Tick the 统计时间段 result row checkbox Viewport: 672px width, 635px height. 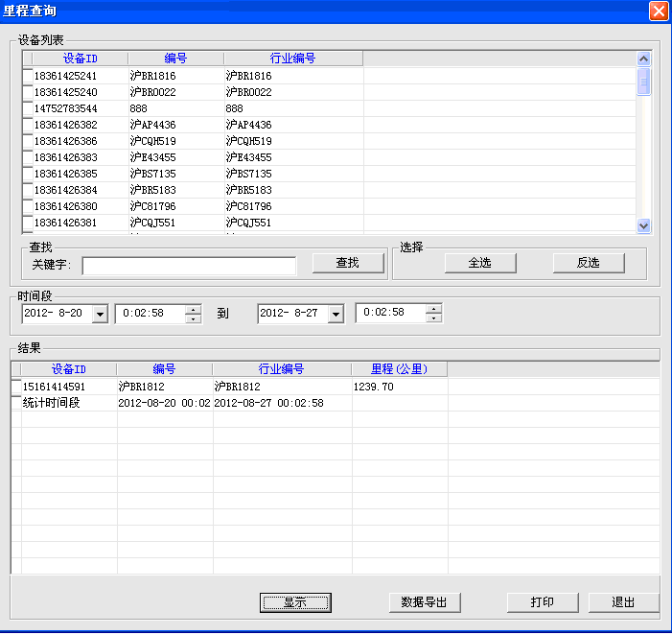coord(16,403)
